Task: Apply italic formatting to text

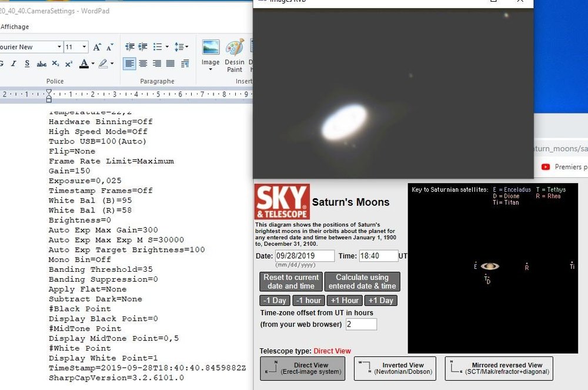Action: click(x=14, y=64)
